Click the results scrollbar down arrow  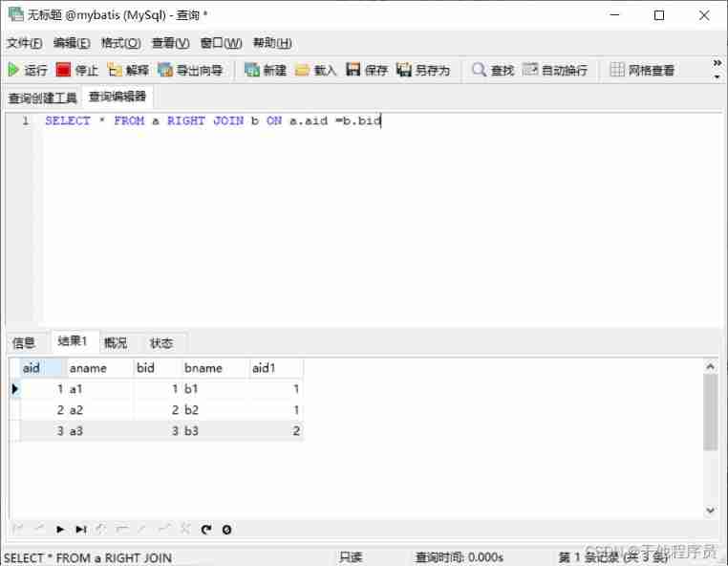click(711, 511)
